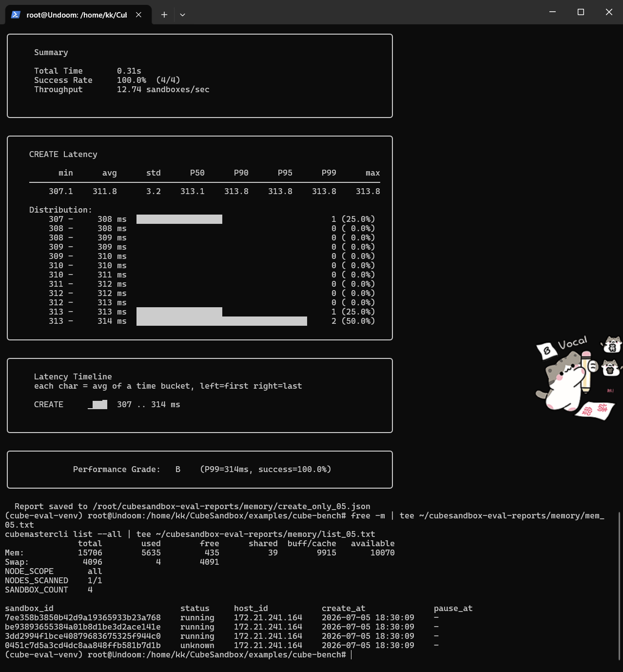The height and width of the screenshot is (672, 623).
Task: Click the P99 column header
Action: (x=329, y=173)
